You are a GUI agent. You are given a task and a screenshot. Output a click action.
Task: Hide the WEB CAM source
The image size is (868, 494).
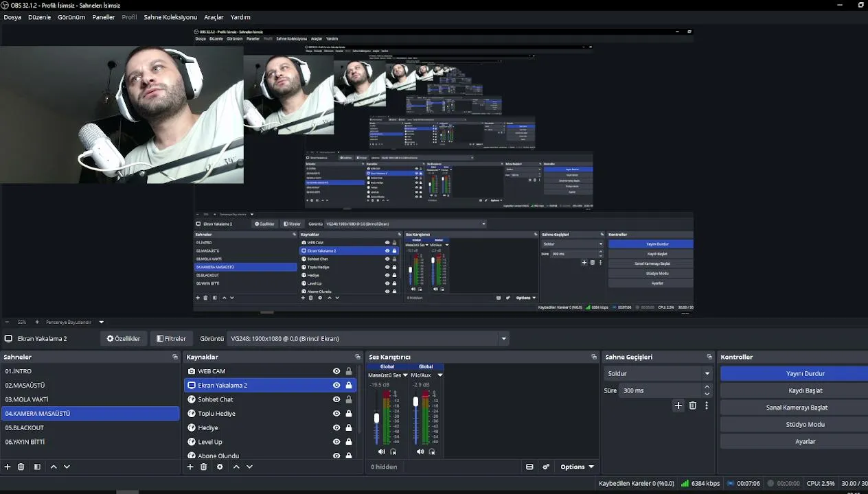336,371
